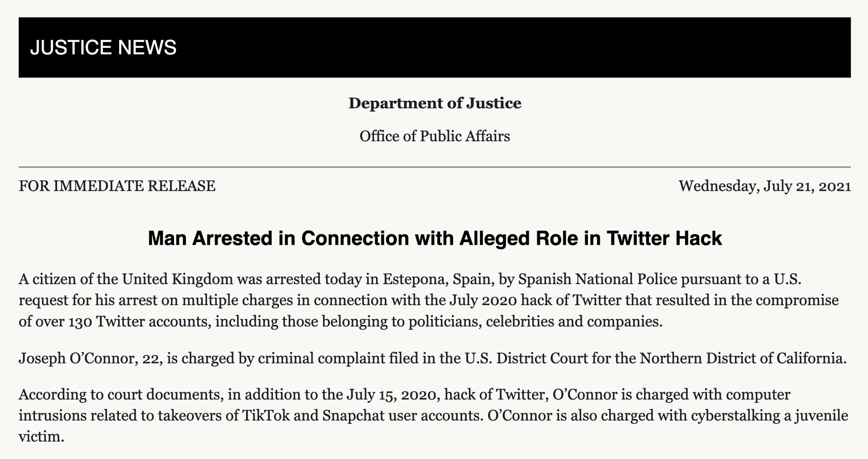Click the Northern District of California text
Screen dimensions: 868x459
743,359
